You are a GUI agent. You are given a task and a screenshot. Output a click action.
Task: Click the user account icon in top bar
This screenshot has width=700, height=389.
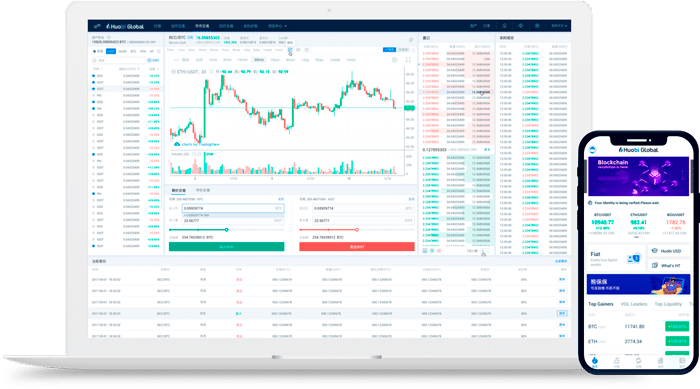504,26
